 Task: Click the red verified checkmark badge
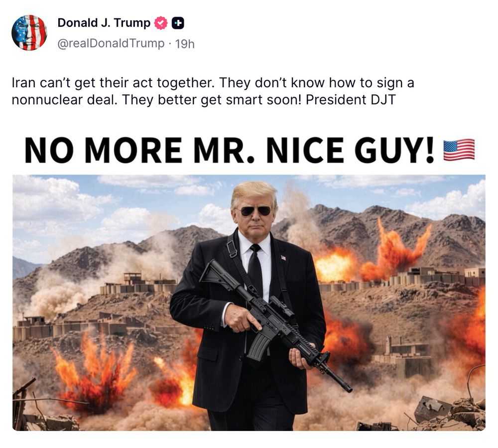161,23
